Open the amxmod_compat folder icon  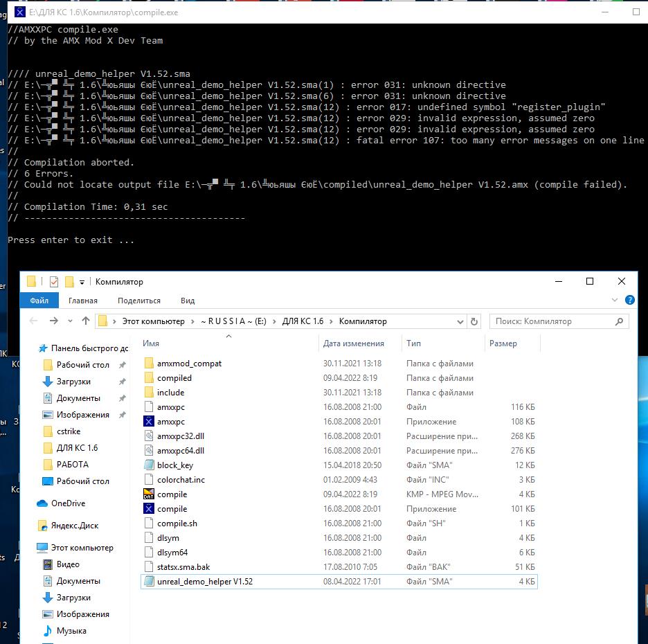pos(149,364)
